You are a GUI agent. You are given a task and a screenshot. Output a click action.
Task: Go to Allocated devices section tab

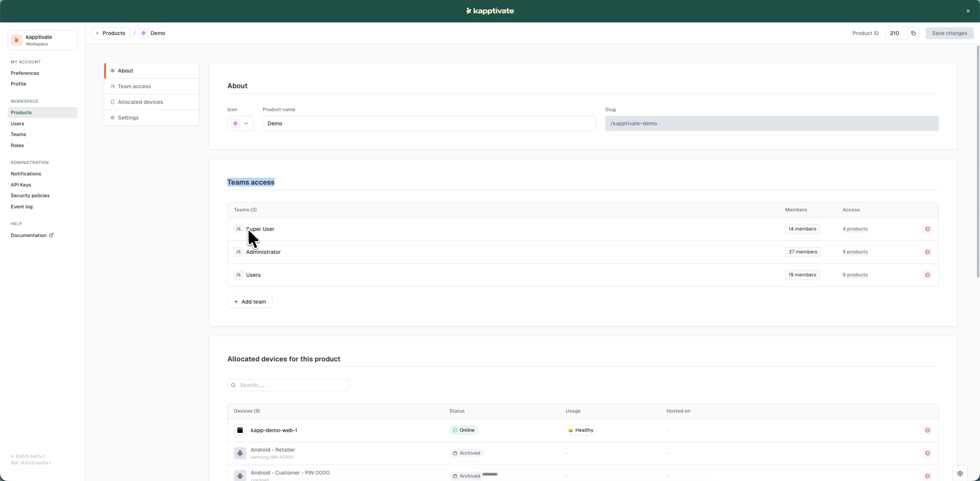[152, 102]
